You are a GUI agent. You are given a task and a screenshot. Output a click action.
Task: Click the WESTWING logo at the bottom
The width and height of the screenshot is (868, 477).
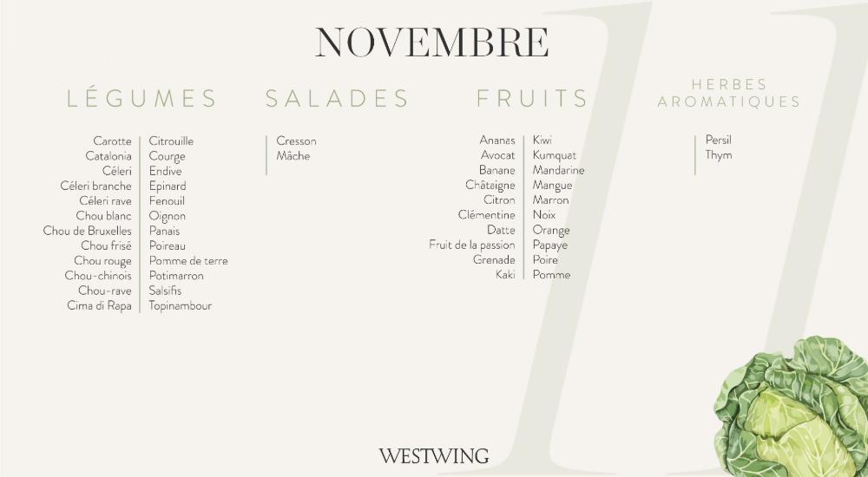(434, 456)
